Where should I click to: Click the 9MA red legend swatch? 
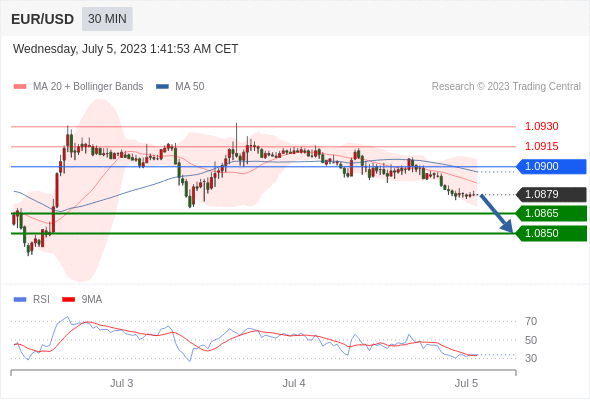68,300
